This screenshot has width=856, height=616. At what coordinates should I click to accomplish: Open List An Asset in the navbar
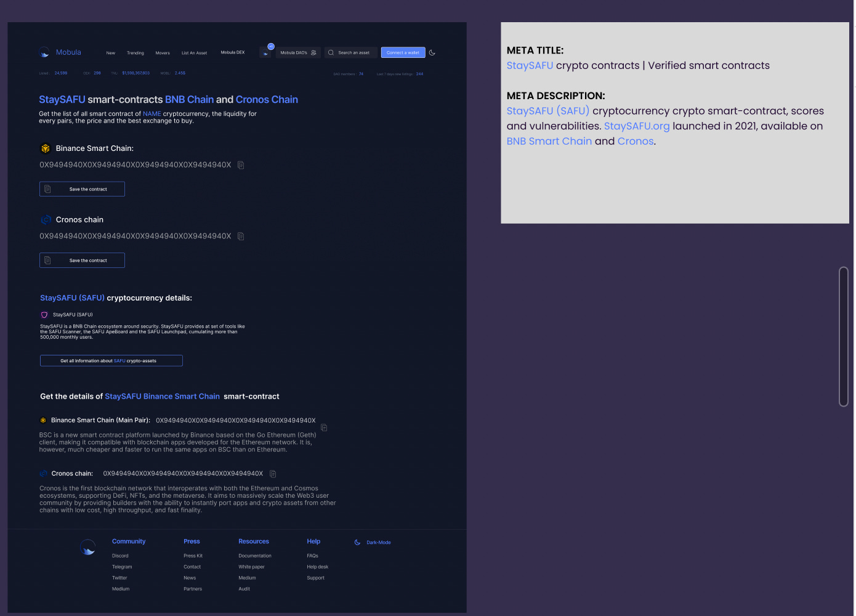pos(194,53)
